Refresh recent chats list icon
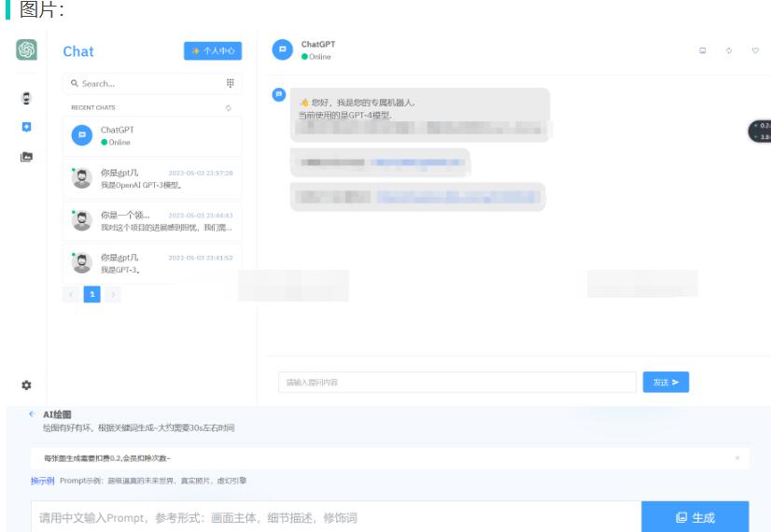This screenshot has width=771, height=532. coord(228,107)
